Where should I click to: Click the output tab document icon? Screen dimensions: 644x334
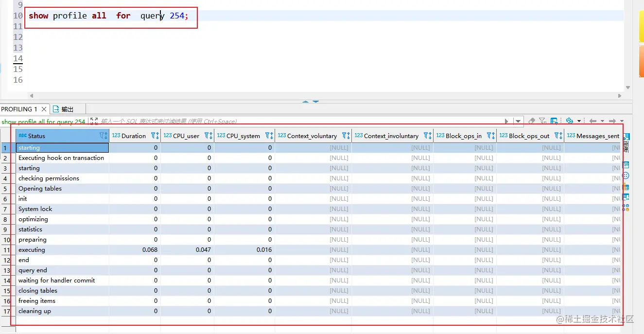click(56, 109)
